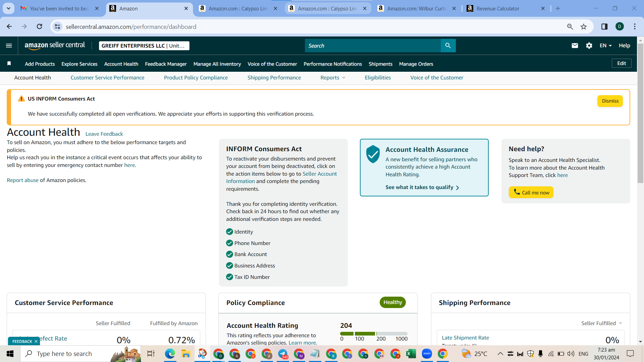
Task: Open Manage Orders in the navigation bar
Action: click(x=416, y=64)
